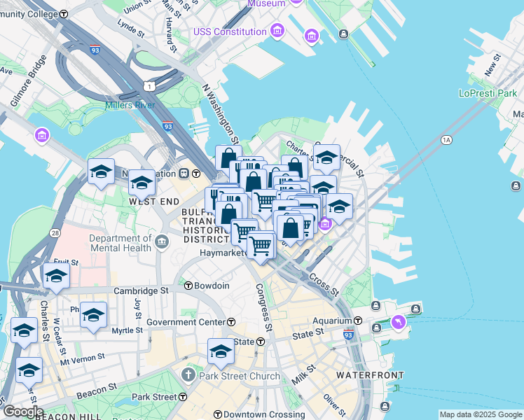524x420 pixels.
Task: Select the "Mt Vernon St" street label
Action: tap(83, 360)
